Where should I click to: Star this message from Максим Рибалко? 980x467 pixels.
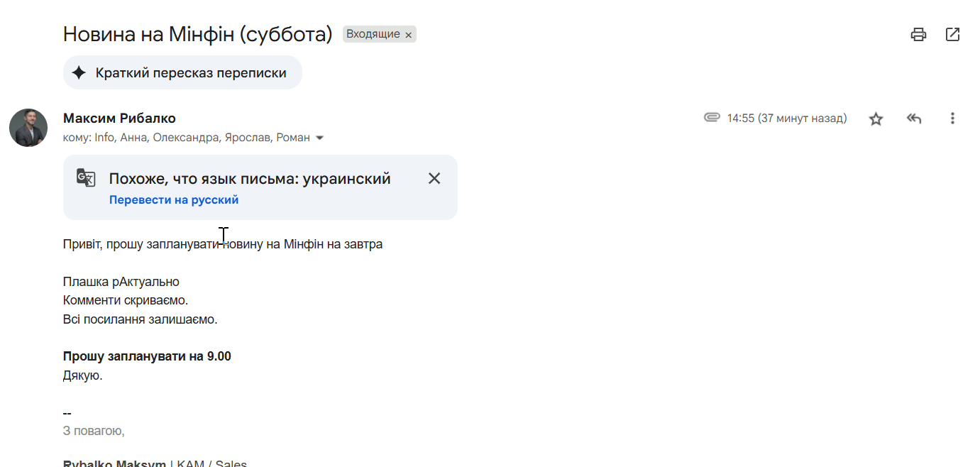[x=876, y=119]
